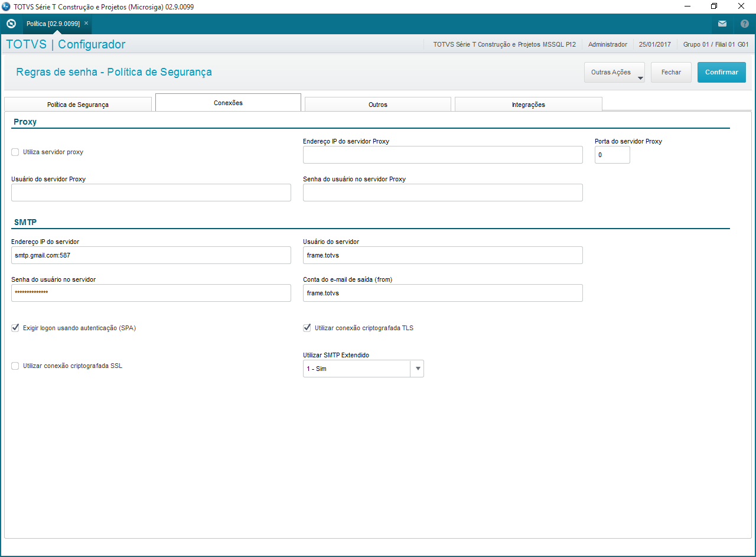
Task: Click the TOTVS app icon in title bar
Action: (x=6, y=6)
